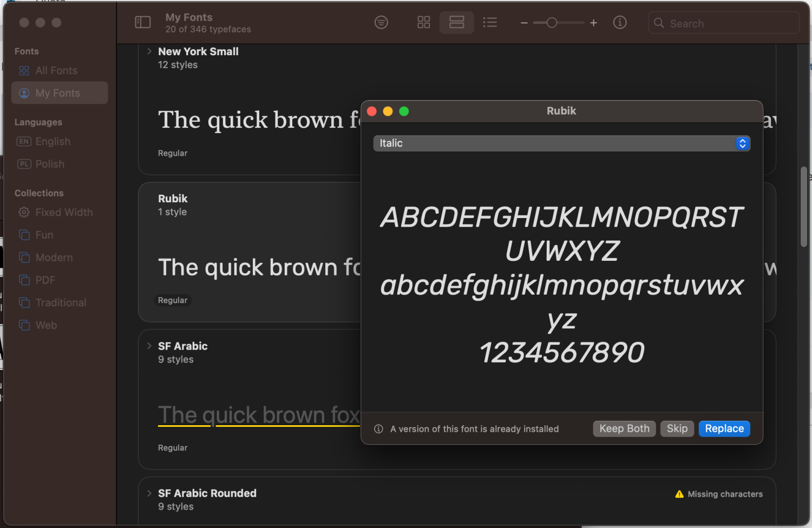Open the Web collection
The width and height of the screenshot is (812, 528).
point(45,325)
